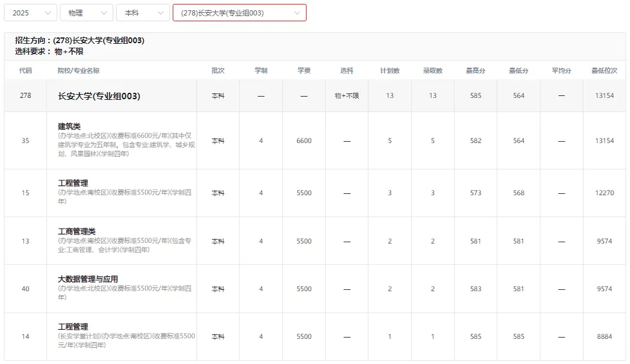
Task: Click the 选科要求 物+不限 line
Action: click(x=49, y=52)
